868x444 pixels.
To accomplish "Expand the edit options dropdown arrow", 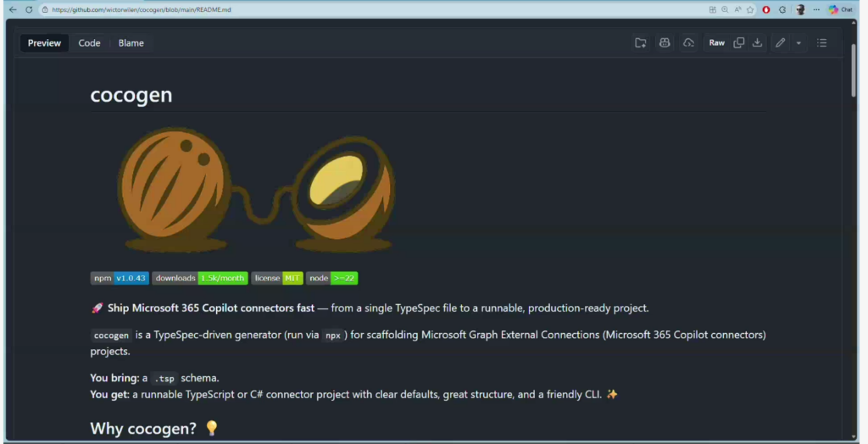I will (798, 43).
